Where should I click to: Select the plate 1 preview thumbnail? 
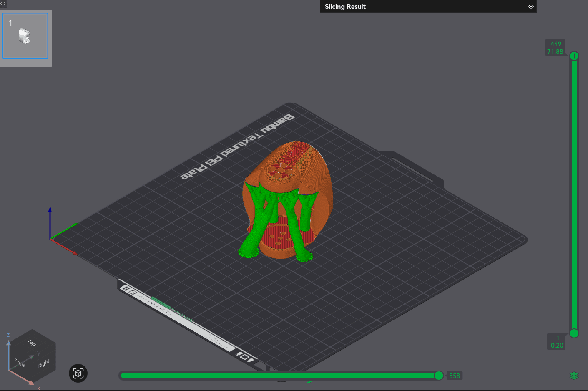[25, 35]
